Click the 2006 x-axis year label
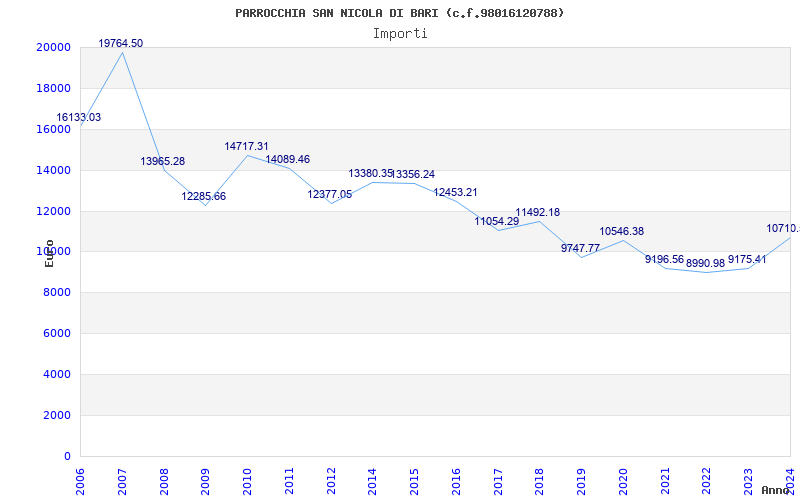The image size is (800, 500). [x=80, y=481]
